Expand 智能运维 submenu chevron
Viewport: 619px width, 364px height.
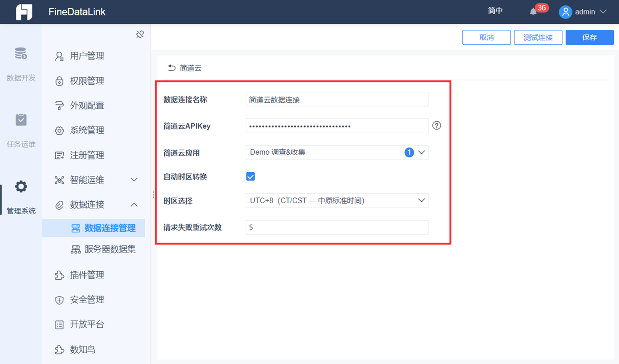click(x=134, y=180)
